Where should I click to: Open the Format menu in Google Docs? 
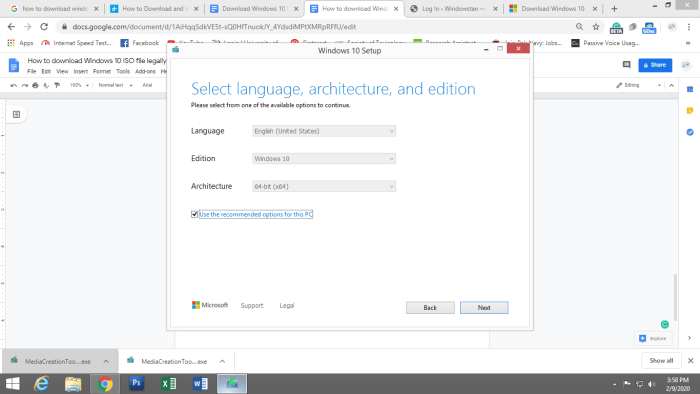pos(102,71)
